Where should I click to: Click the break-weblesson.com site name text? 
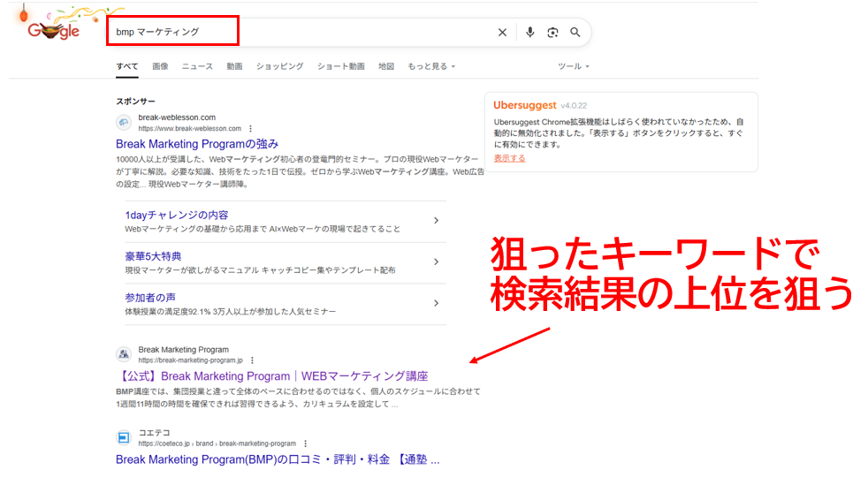tap(177, 117)
